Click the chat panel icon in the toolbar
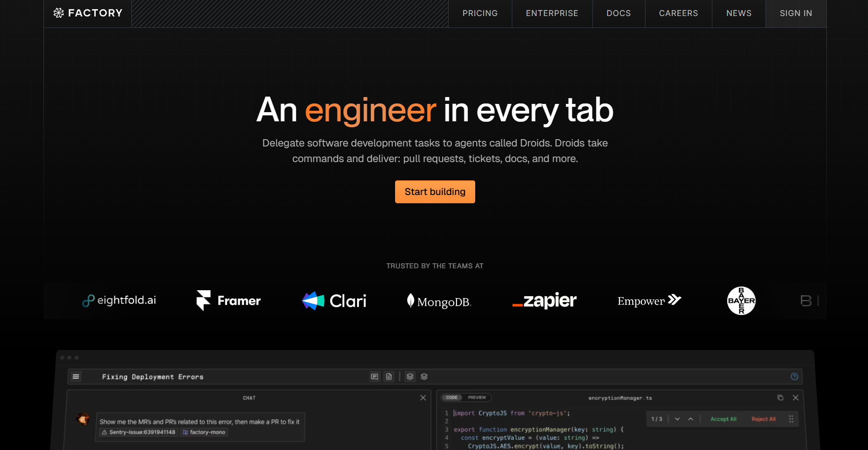868x450 pixels. (375, 377)
